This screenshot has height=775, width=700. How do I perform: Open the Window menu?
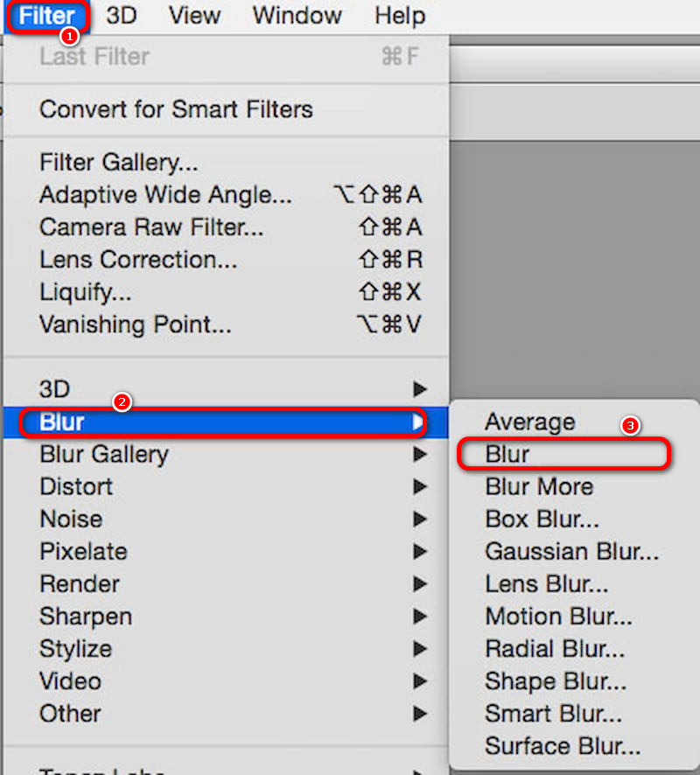[x=297, y=16]
